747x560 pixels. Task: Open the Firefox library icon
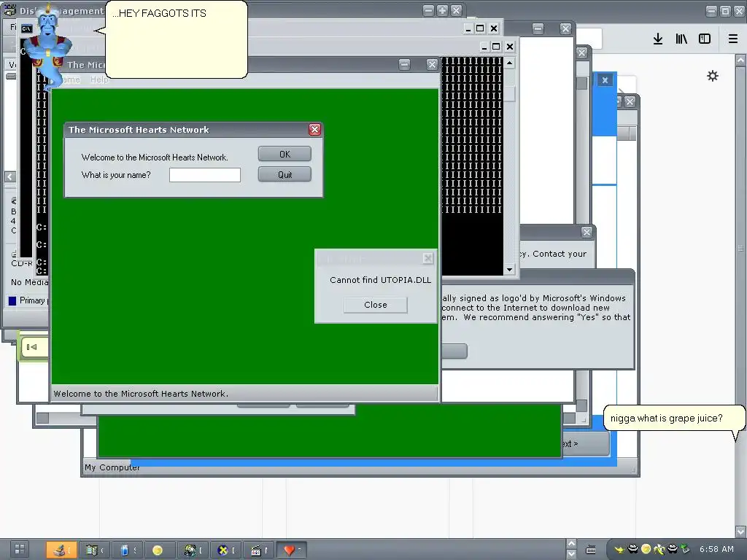click(x=681, y=39)
